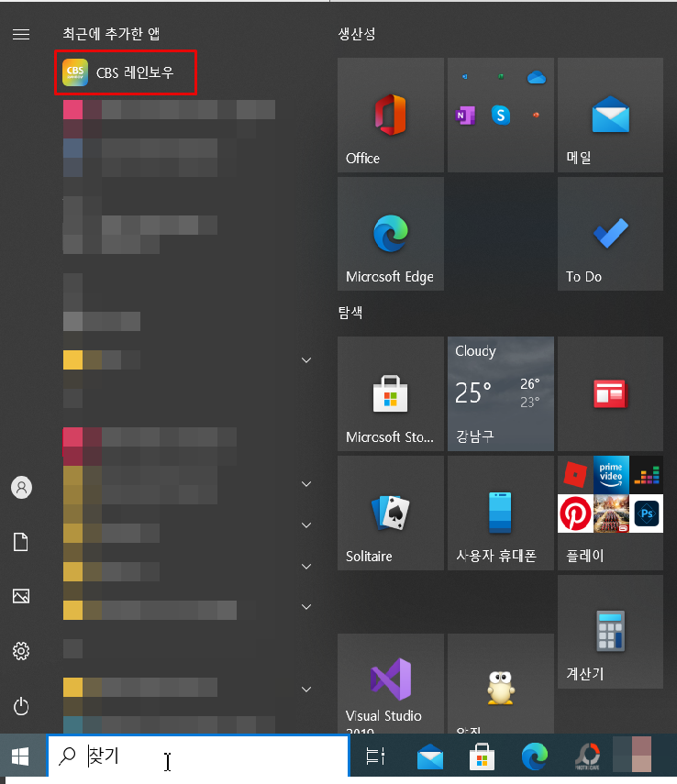
Task: Open Documents from the Start sidebar
Action: pyautogui.click(x=21, y=542)
